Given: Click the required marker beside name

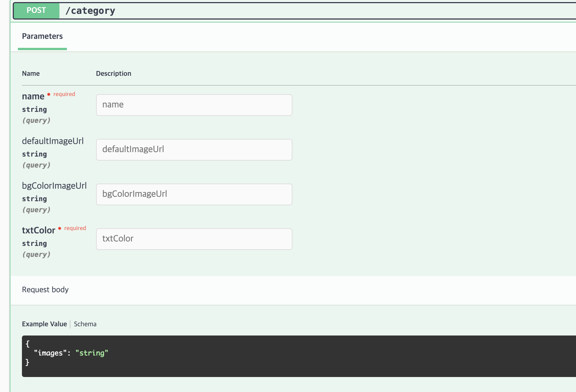Looking at the screenshot, I should tap(61, 94).
